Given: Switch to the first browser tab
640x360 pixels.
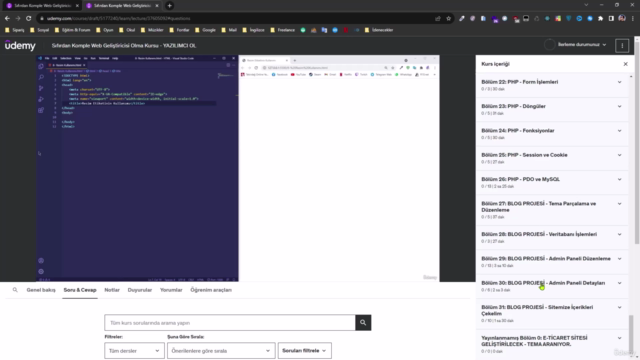Looking at the screenshot, I should (x=41, y=6).
